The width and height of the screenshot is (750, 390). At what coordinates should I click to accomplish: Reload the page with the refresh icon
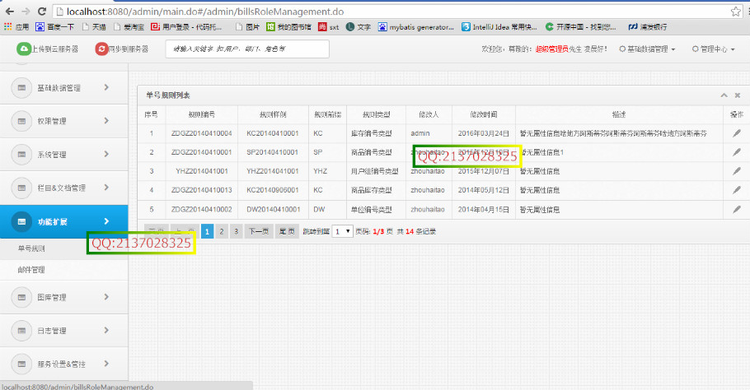(x=42, y=11)
